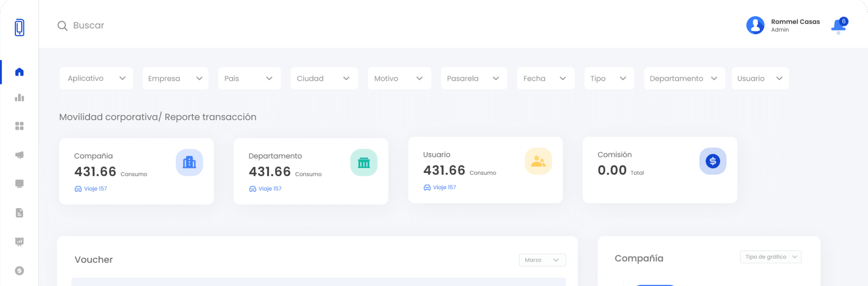This screenshot has width=868, height=286.
Task: Open the País filter dropdown
Action: pos(249,78)
